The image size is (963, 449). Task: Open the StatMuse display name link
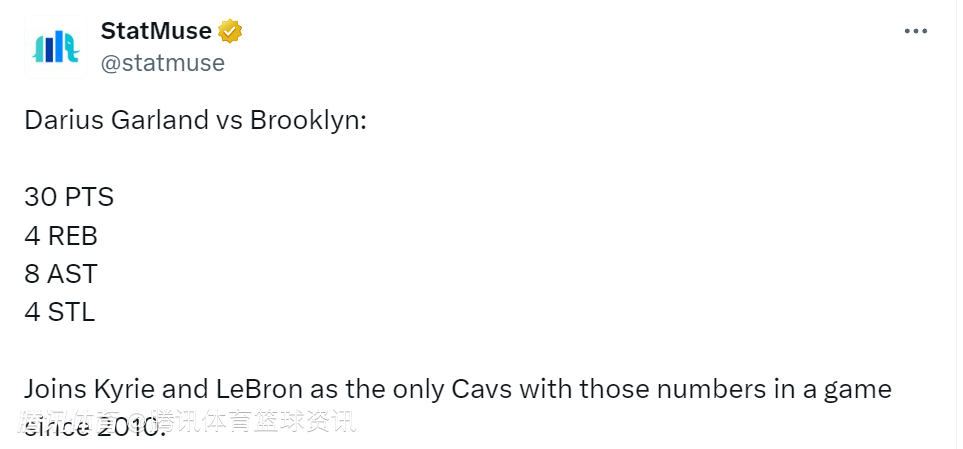(156, 32)
